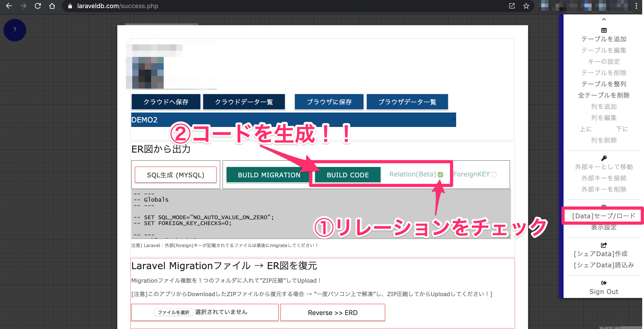This screenshot has height=329, width=644.
Task: Click 列を追加 in the sidebar
Action: tap(604, 107)
